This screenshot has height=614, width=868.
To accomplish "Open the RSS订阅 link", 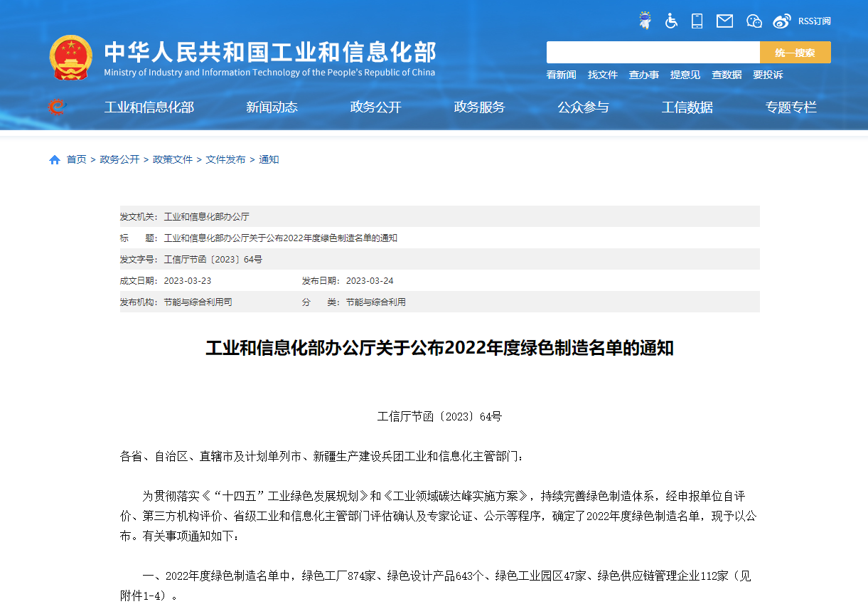I will (x=814, y=21).
